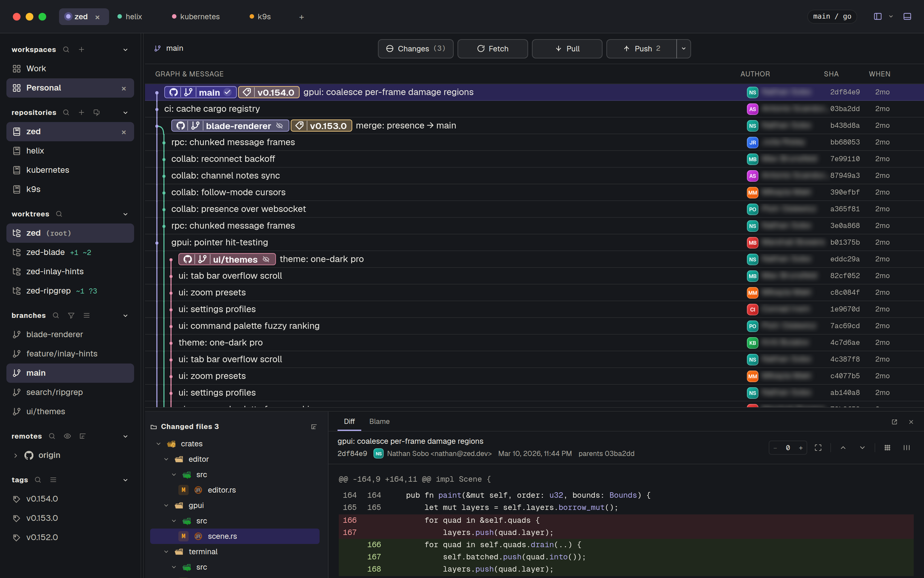Click the Fetch button

[492, 48]
